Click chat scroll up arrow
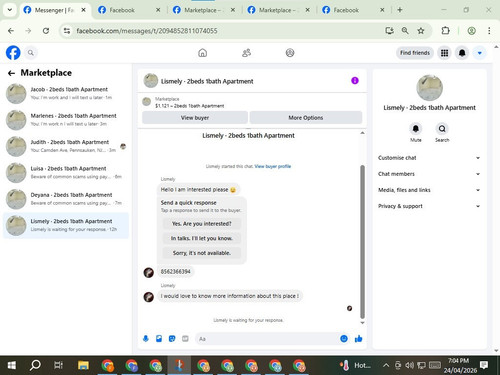This screenshot has height=375, width=500. 362,133
